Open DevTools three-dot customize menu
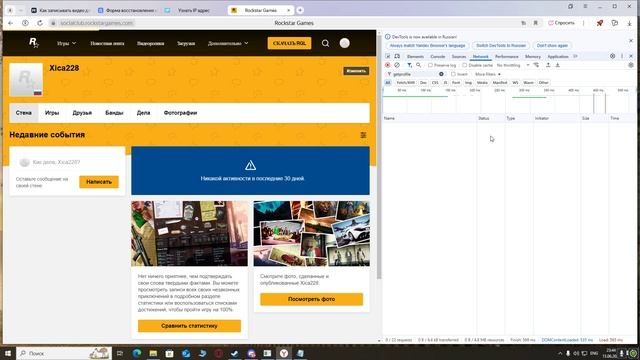The image size is (640, 360). [622, 56]
